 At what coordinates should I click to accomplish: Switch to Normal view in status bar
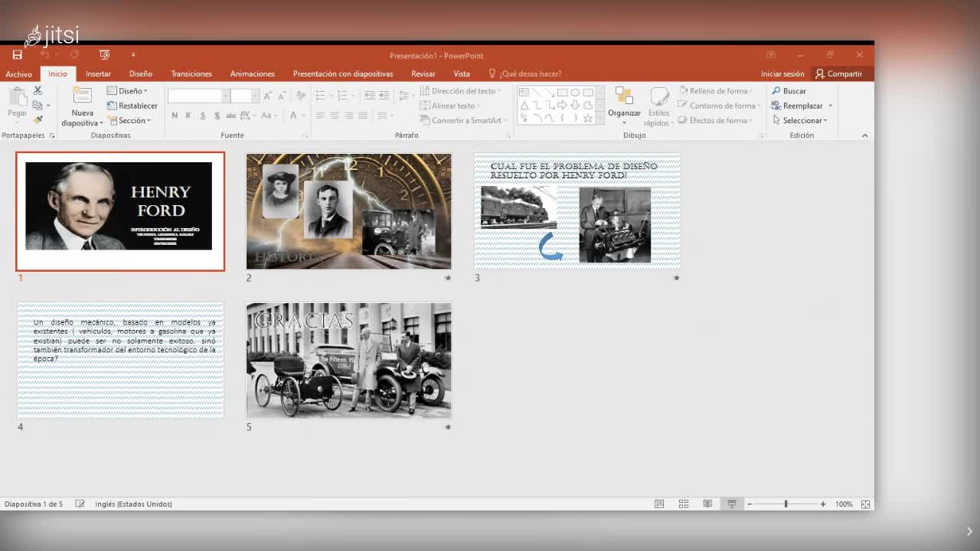coord(659,504)
